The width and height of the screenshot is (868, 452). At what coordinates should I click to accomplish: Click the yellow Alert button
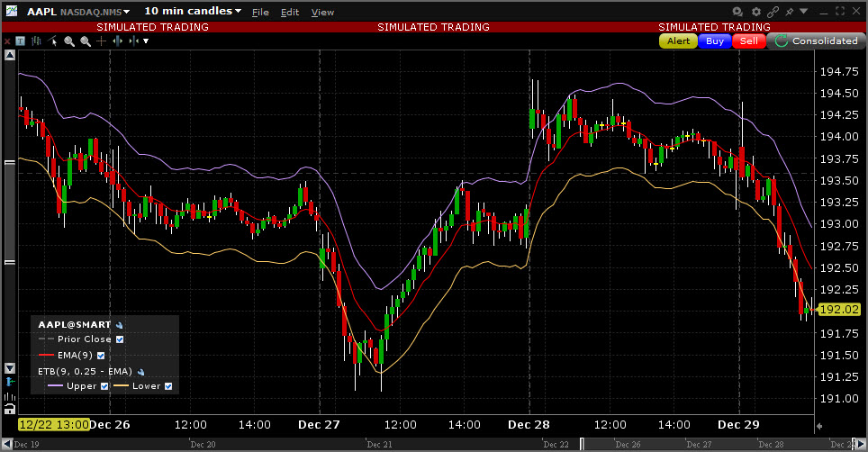click(x=678, y=41)
